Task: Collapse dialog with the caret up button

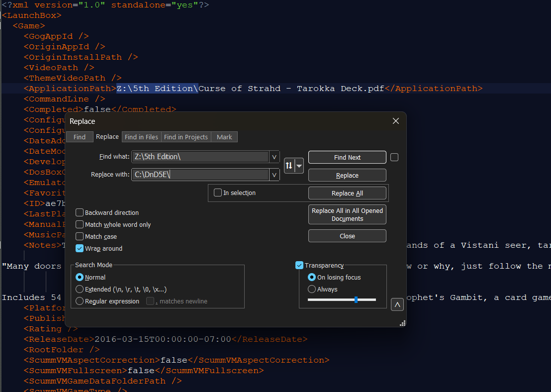Action: [397, 305]
